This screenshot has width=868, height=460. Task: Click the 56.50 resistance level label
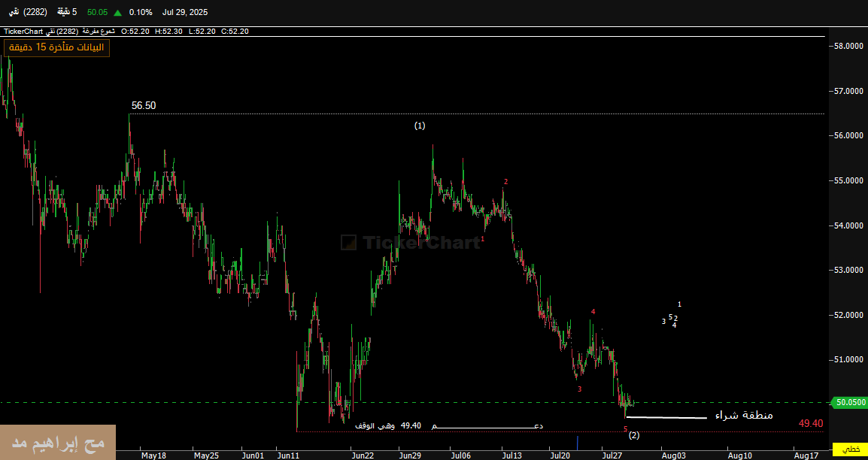click(144, 105)
